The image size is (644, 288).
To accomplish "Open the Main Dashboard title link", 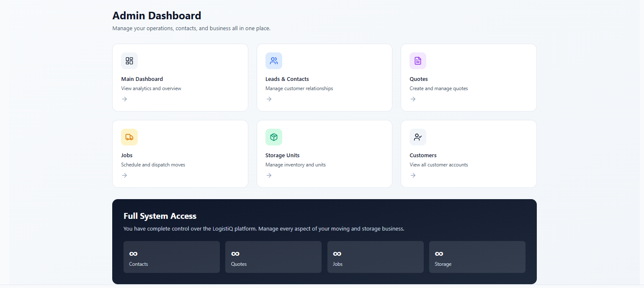I will pyautogui.click(x=142, y=79).
